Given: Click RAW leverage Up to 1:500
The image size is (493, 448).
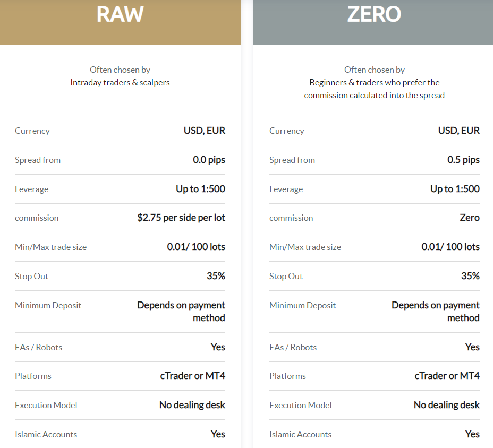Looking at the screenshot, I should pyautogui.click(x=201, y=189).
